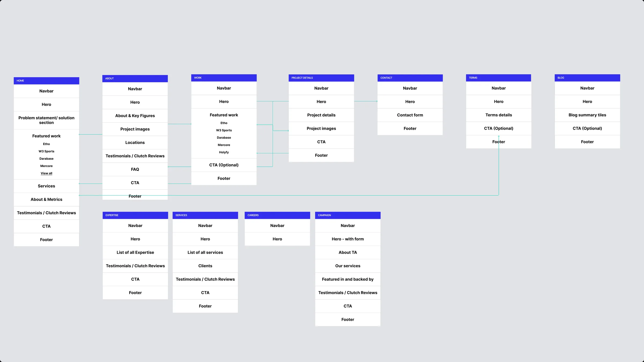Select List of all services block
The height and width of the screenshot is (362, 644).
205,253
